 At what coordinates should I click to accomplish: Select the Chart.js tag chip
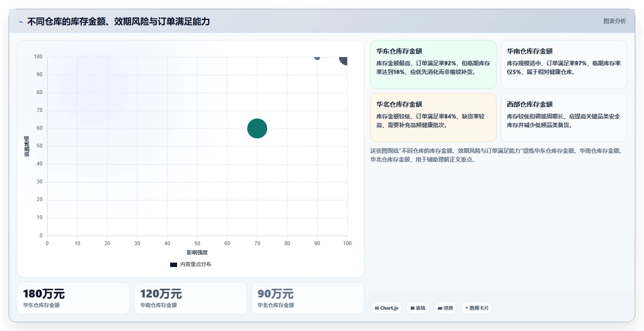(386, 308)
